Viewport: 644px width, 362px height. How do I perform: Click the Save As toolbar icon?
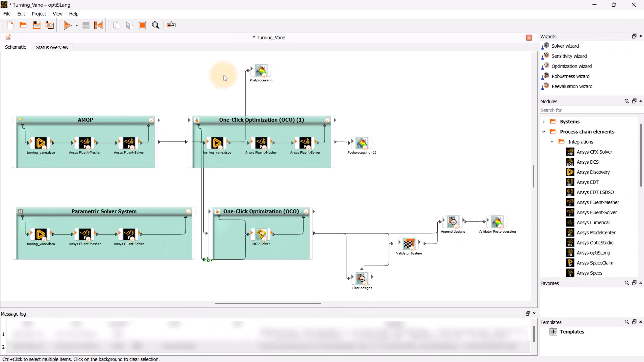(x=50, y=25)
